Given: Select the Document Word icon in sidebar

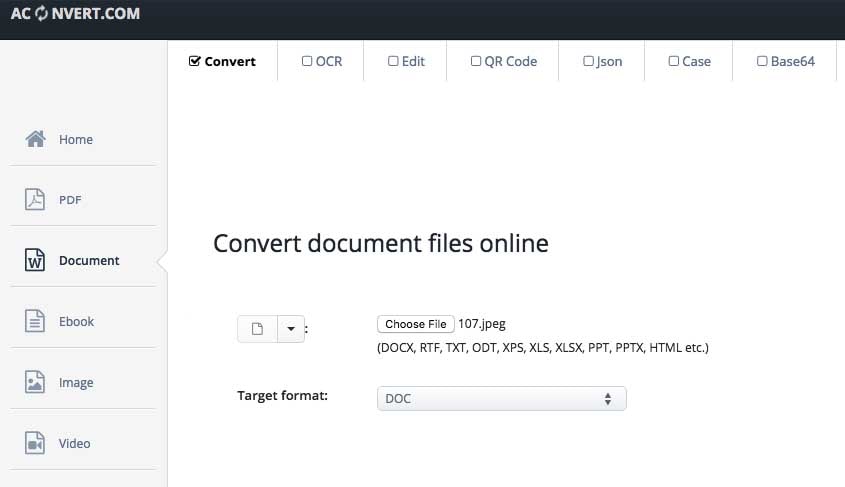Looking at the screenshot, I should tap(35, 261).
